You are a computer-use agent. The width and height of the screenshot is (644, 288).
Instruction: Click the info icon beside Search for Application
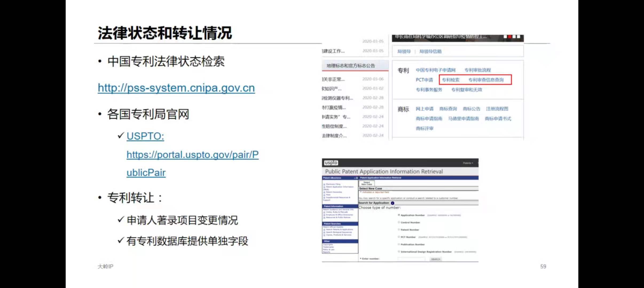(x=392, y=203)
